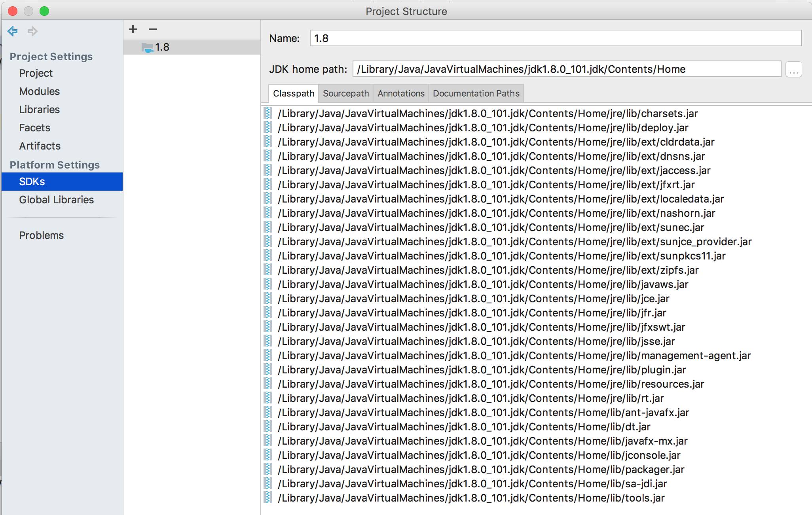Click the jar icon beside sunjce_provider.jar

268,242
